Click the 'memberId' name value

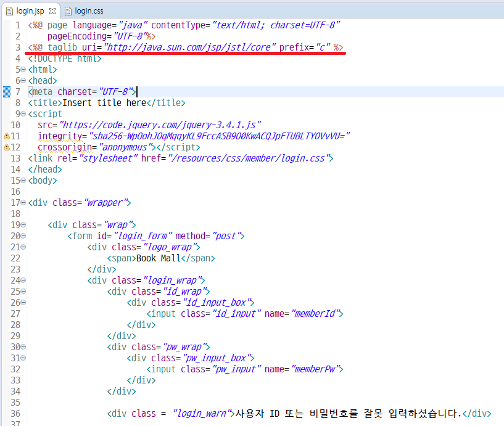pyautogui.click(x=315, y=314)
